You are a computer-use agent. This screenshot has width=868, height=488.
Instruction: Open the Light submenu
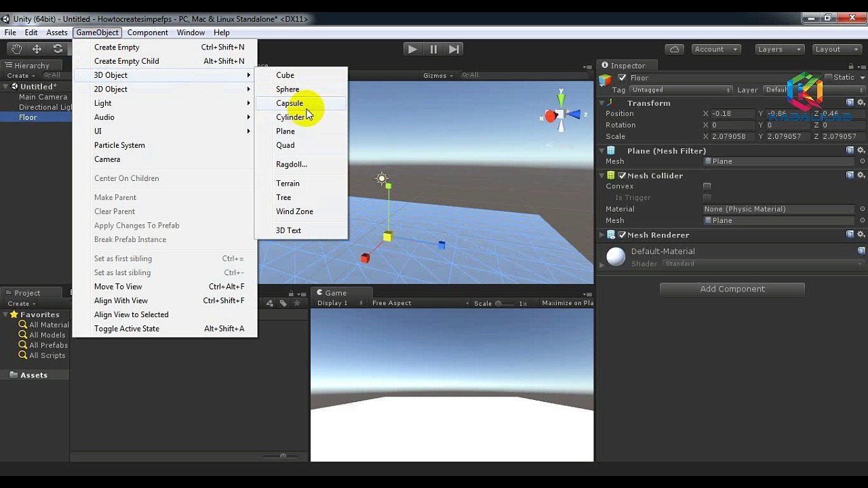tap(165, 103)
